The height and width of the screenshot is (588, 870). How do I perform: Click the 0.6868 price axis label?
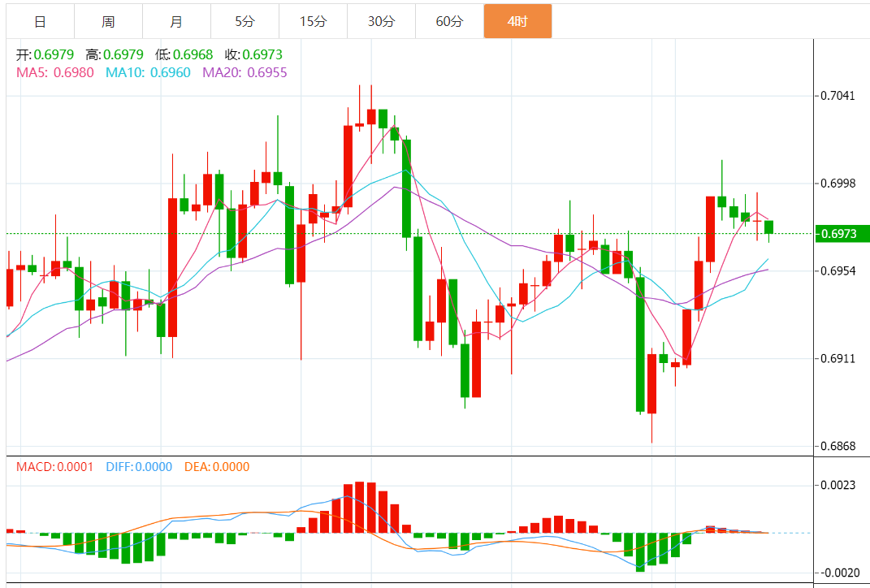[x=838, y=446]
